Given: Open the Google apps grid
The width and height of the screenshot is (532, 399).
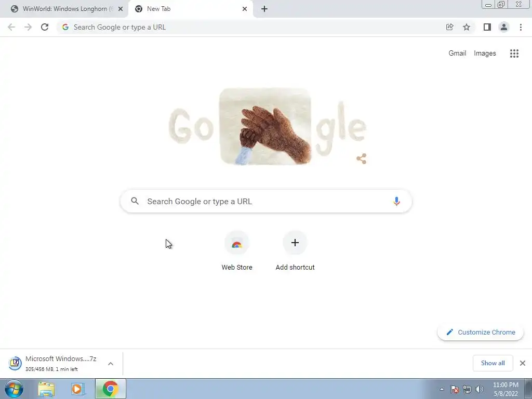Looking at the screenshot, I should (x=514, y=54).
